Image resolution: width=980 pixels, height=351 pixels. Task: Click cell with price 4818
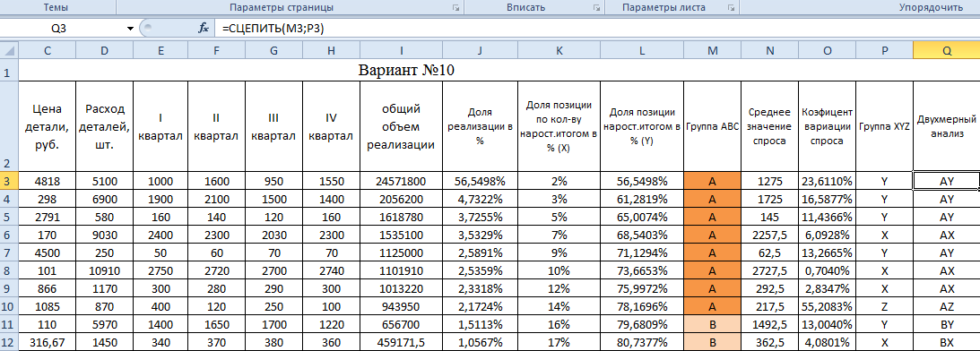(x=48, y=181)
